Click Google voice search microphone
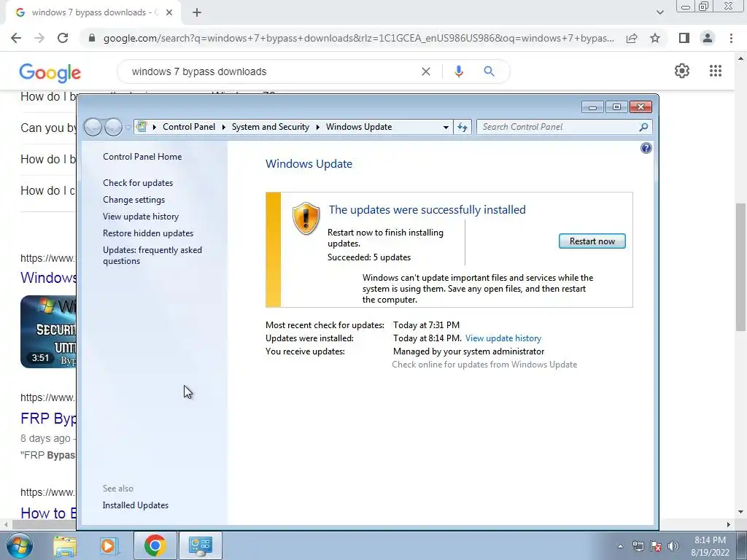Screen dimensions: 747x560 pos(458,71)
